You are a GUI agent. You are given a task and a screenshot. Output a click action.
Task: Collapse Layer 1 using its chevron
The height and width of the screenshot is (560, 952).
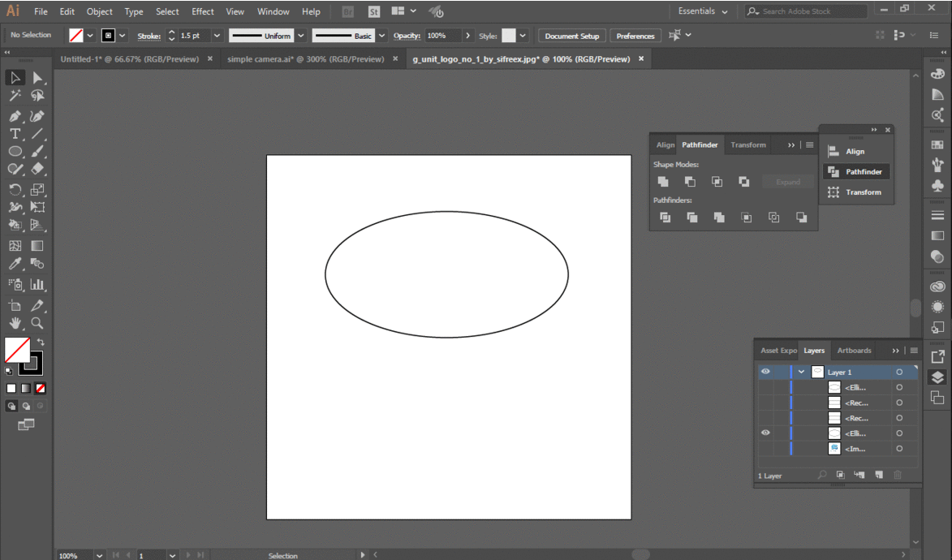(x=800, y=371)
